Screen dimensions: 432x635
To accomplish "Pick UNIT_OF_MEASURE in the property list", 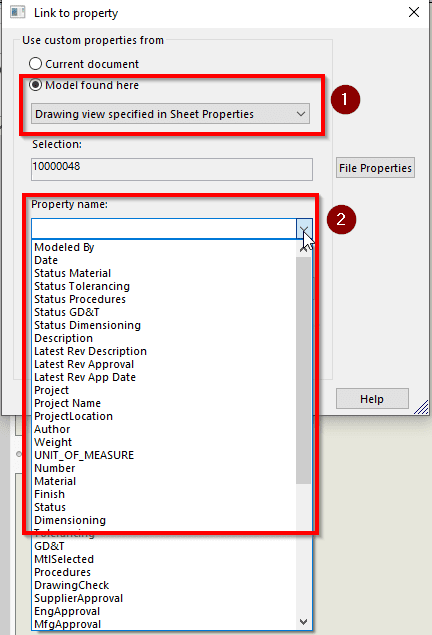I will click(x=84, y=455).
